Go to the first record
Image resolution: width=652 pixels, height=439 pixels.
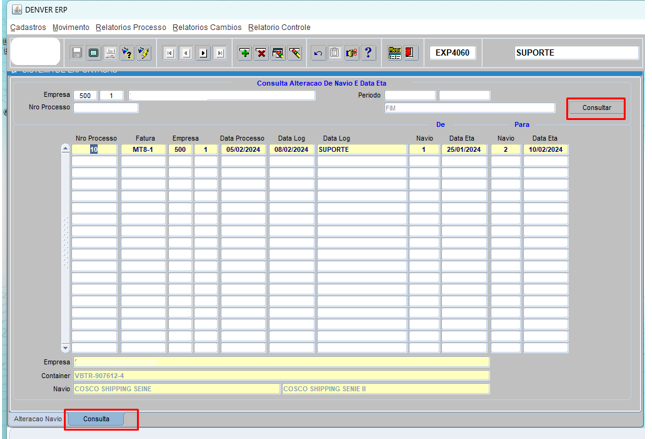pos(169,53)
